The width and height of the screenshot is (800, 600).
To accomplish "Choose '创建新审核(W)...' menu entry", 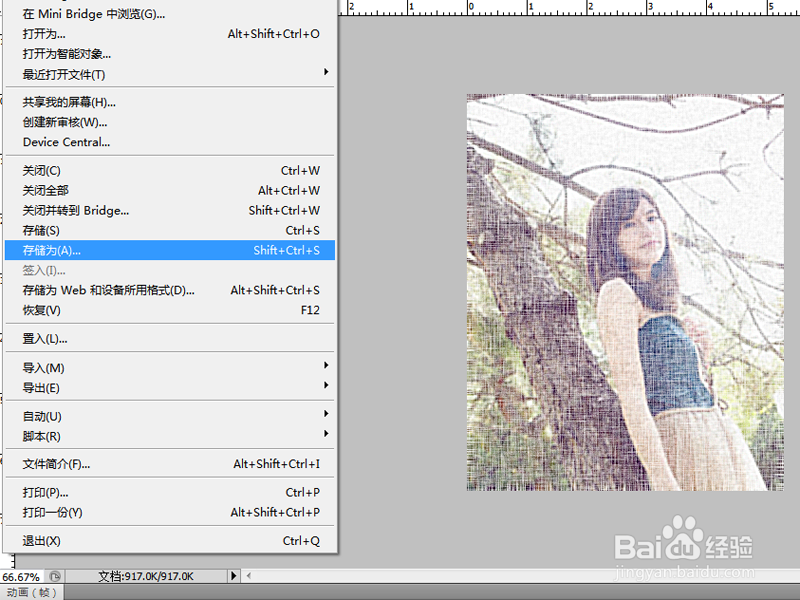I will click(x=169, y=122).
